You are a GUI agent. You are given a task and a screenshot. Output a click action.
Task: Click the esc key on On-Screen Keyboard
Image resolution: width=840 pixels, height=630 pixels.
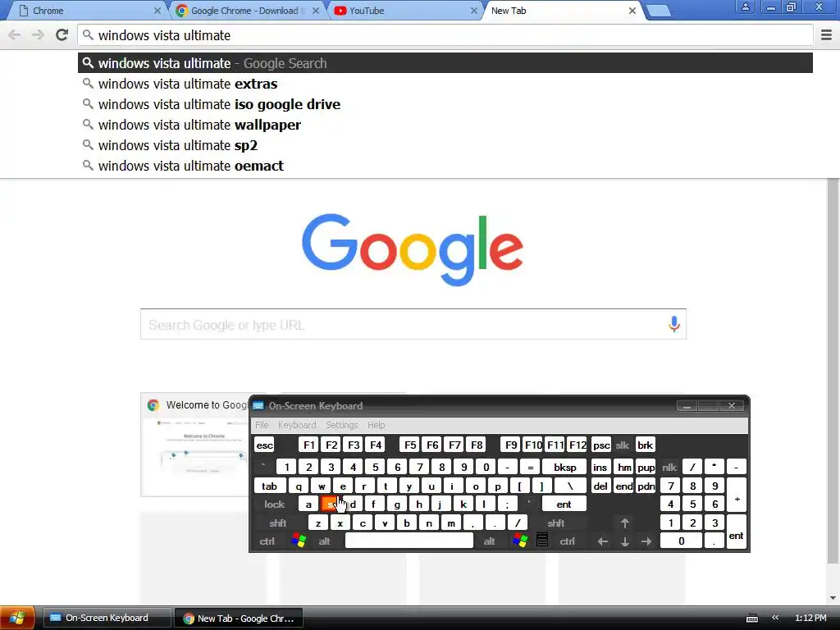click(265, 445)
